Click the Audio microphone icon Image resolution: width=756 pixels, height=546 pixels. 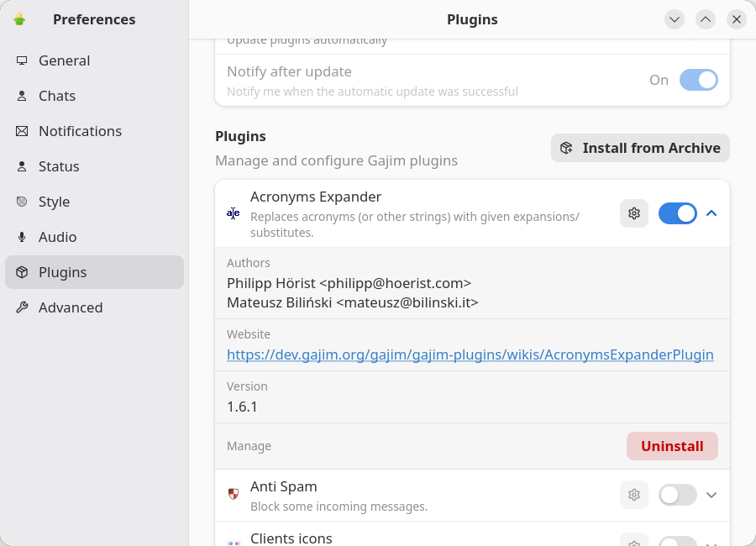22,237
